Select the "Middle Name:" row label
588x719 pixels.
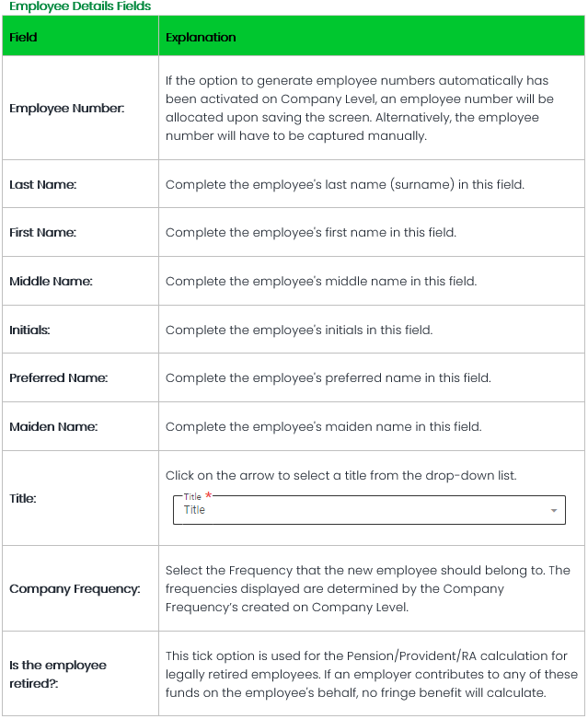51,282
